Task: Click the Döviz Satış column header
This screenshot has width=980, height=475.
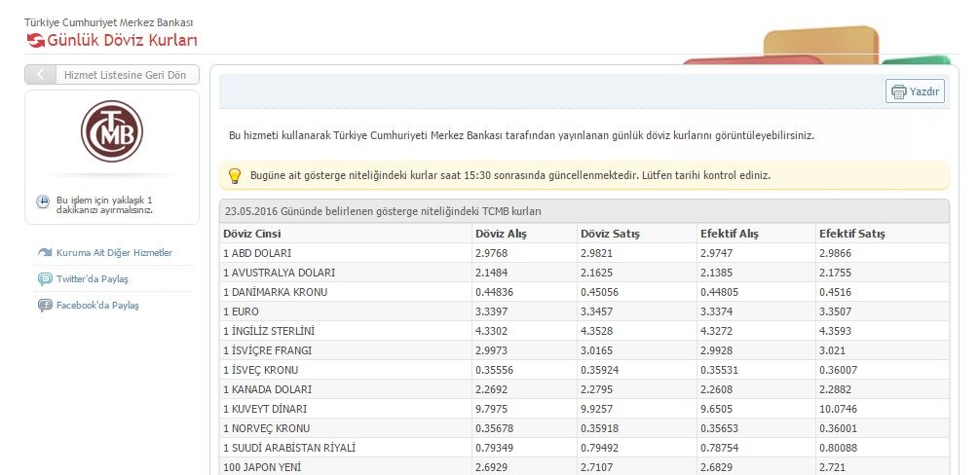Action: tap(610, 234)
